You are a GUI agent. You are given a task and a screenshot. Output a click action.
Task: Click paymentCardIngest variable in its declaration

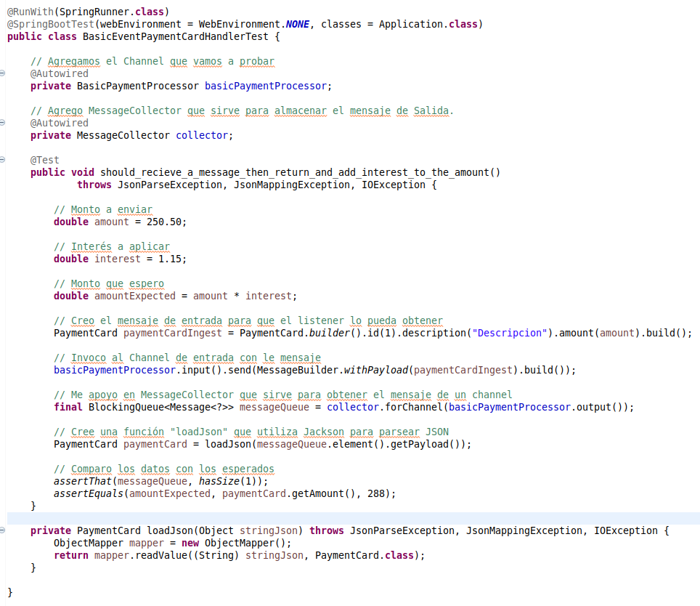pyautogui.click(x=172, y=333)
